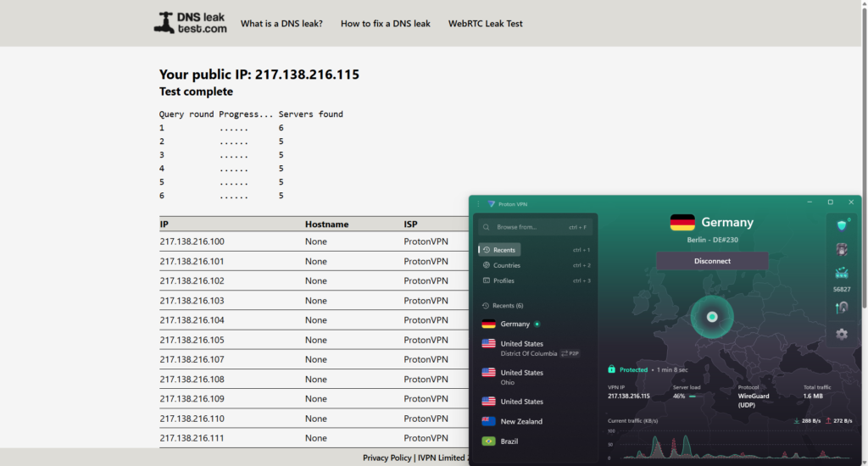
Task: Click the search magnifier in Browse field
Action: (486, 227)
